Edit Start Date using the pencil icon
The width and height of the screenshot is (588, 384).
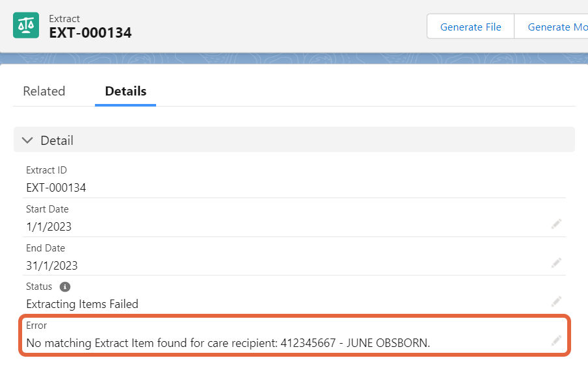pos(556,224)
